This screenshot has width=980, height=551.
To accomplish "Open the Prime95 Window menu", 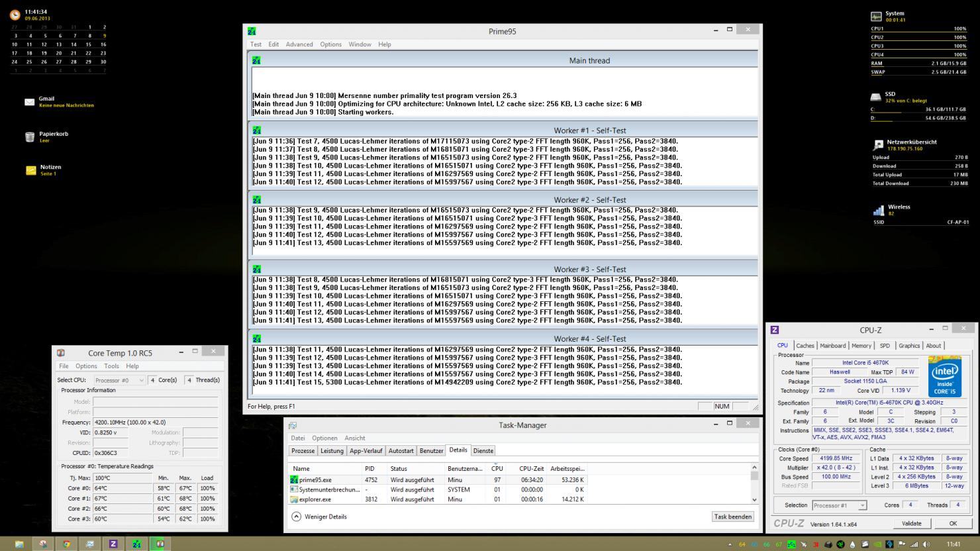I will pyautogui.click(x=360, y=44).
